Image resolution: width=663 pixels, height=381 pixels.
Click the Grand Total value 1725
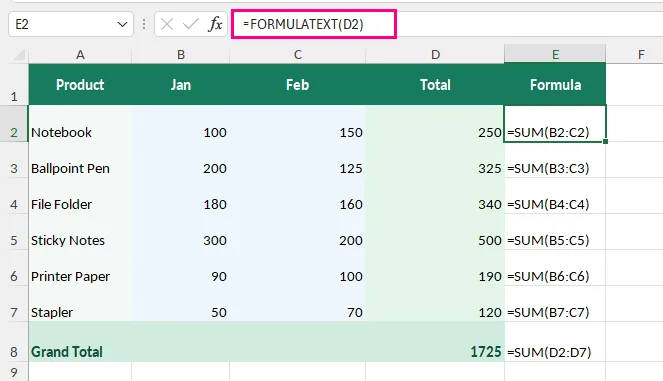pyautogui.click(x=435, y=342)
